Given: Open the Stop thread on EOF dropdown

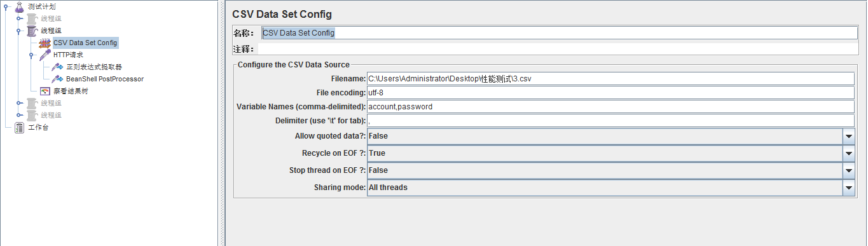Looking at the screenshot, I should point(849,170).
